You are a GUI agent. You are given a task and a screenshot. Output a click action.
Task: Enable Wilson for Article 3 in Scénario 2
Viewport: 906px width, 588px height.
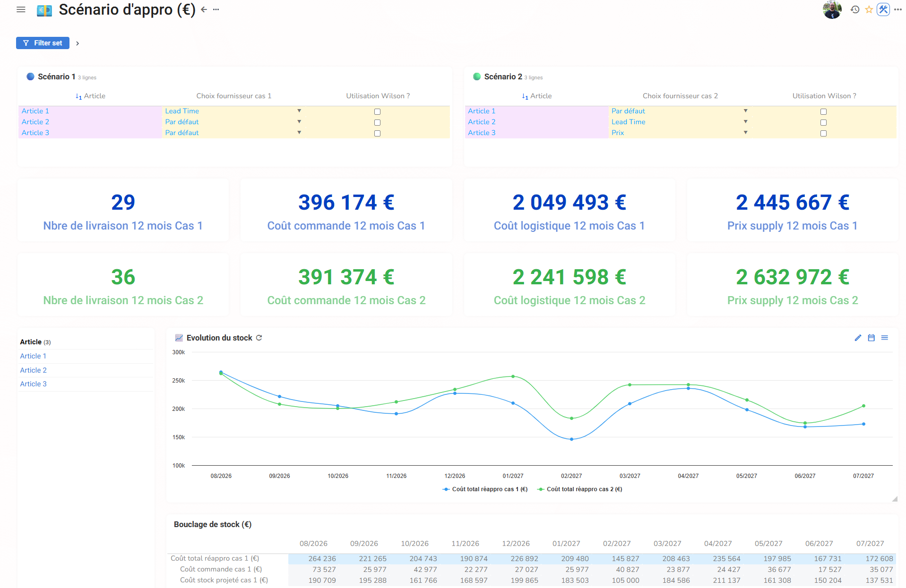823,133
